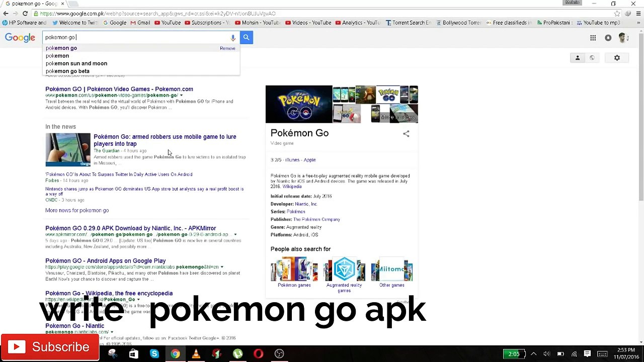Click the taskbar clock and date
The width and height of the screenshot is (644, 362).
tap(625, 353)
